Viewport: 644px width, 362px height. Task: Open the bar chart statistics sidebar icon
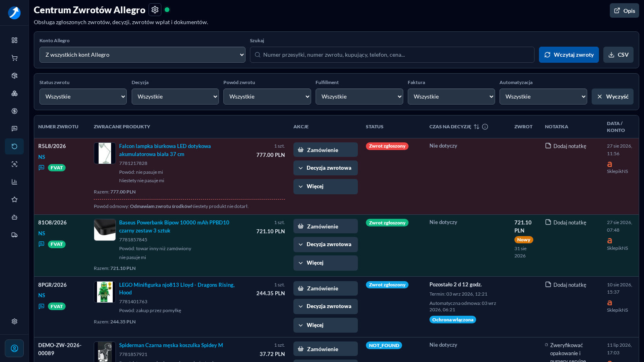pos(14,182)
